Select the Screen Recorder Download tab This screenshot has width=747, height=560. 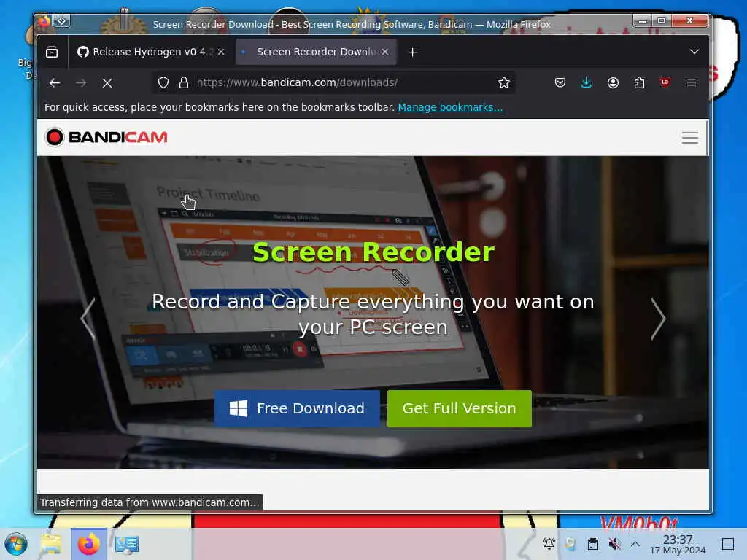(317, 52)
